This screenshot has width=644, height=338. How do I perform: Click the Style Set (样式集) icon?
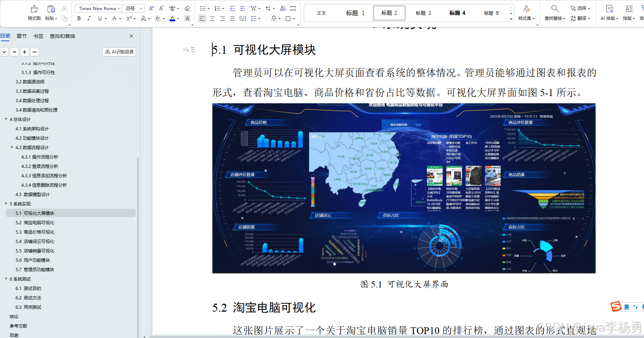(x=527, y=9)
